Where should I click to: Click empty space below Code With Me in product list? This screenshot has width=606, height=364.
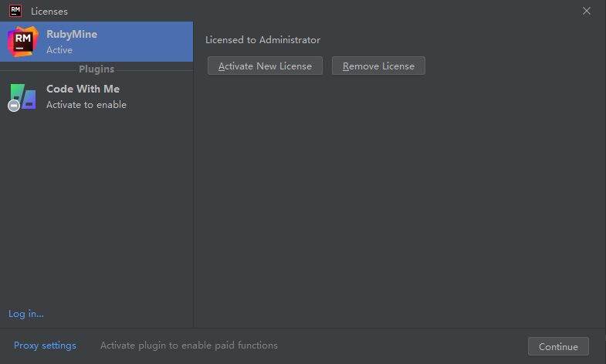tap(96, 208)
